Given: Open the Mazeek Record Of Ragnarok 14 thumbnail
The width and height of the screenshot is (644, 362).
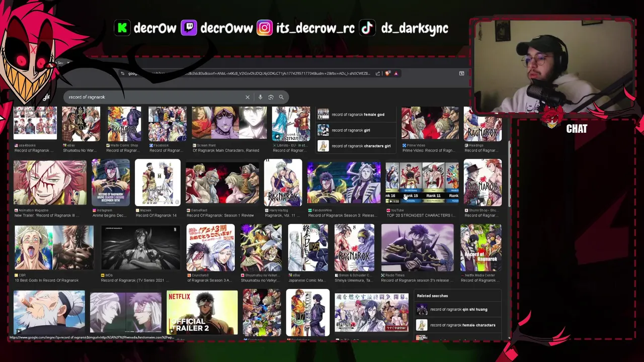Looking at the screenshot, I should (x=157, y=183).
